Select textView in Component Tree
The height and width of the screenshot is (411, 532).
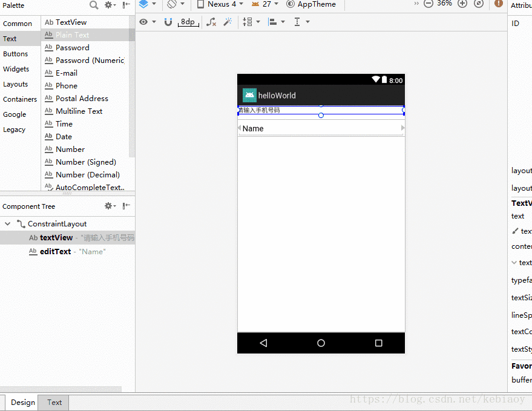tap(68, 237)
